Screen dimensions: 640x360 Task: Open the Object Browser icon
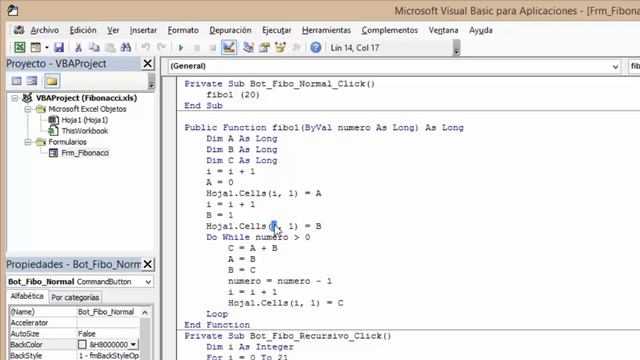280,47
